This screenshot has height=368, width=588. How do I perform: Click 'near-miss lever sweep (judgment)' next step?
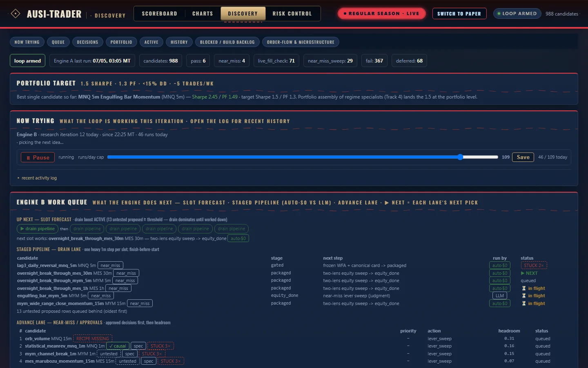tap(356, 296)
